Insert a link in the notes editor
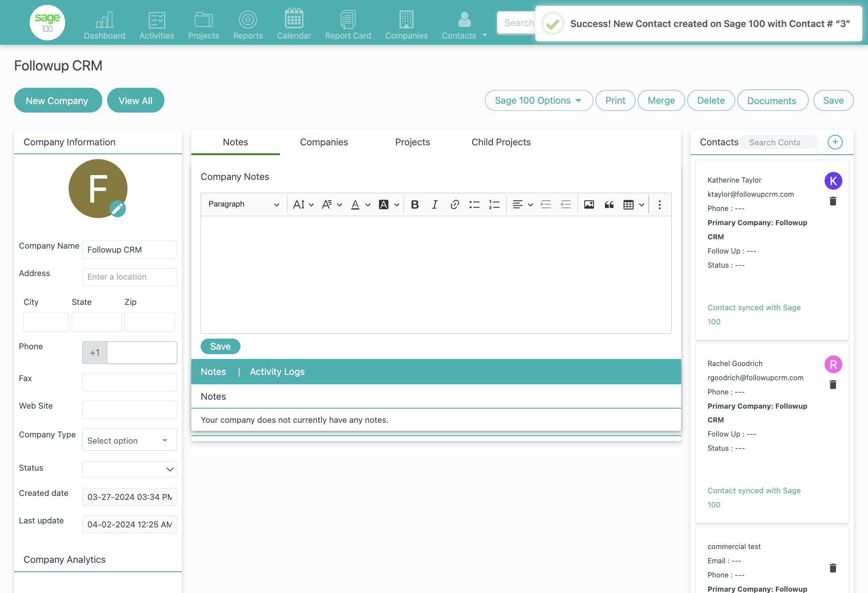 (x=455, y=204)
